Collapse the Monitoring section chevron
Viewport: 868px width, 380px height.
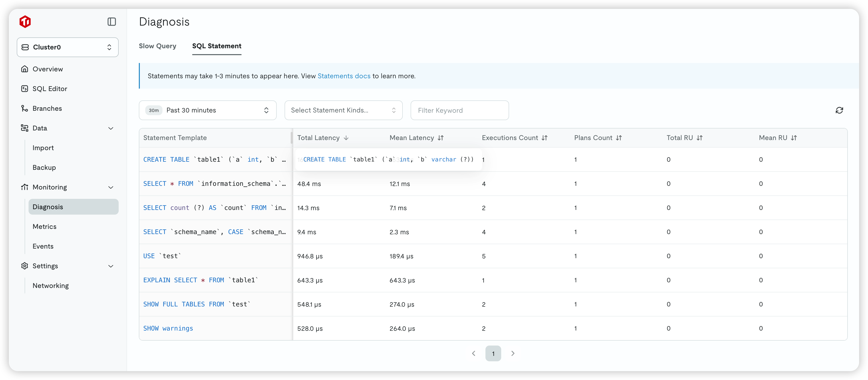coord(111,187)
